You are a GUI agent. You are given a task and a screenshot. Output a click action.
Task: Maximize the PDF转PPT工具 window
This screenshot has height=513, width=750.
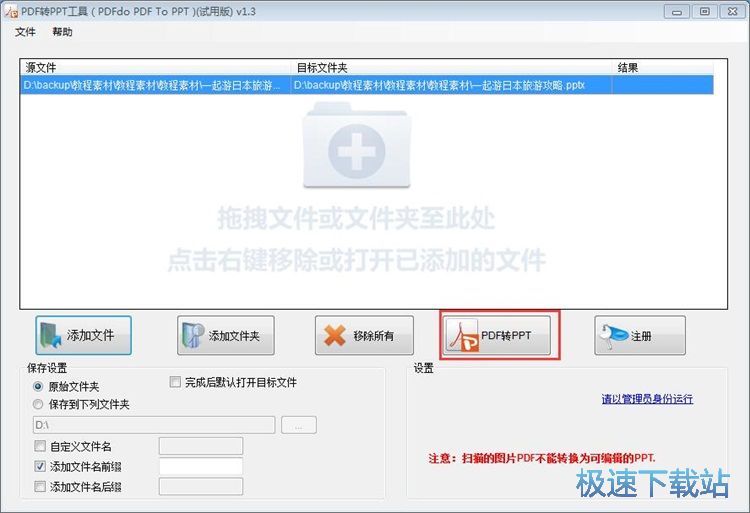tap(705, 11)
